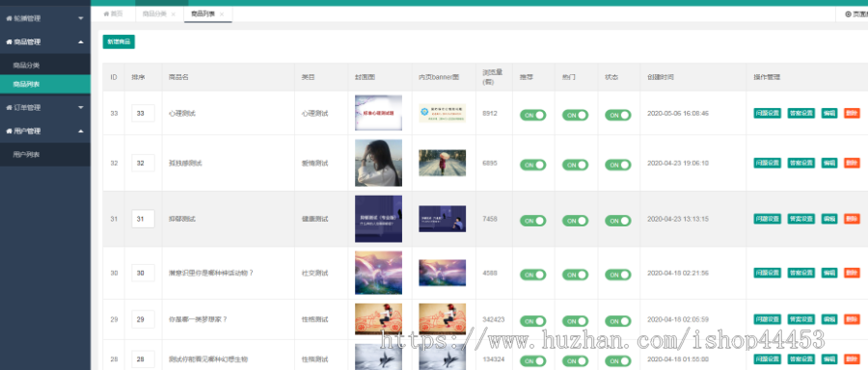Expand the 轮播管理 menu arrow
The height and width of the screenshot is (370, 868).
click(81, 18)
